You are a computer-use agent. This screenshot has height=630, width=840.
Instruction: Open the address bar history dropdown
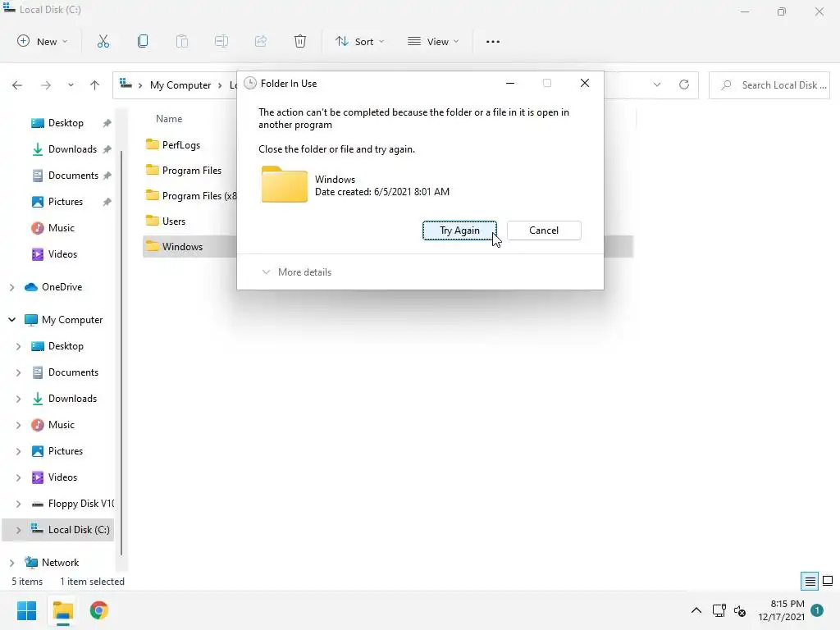click(657, 84)
